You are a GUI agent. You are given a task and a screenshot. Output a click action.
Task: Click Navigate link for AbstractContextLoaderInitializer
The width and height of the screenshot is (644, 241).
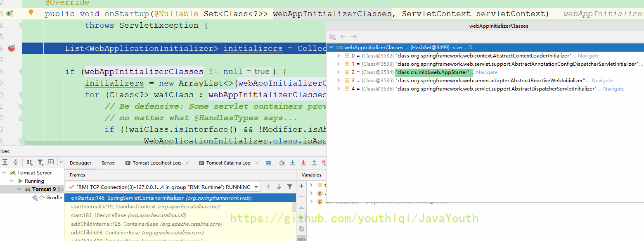click(x=588, y=56)
